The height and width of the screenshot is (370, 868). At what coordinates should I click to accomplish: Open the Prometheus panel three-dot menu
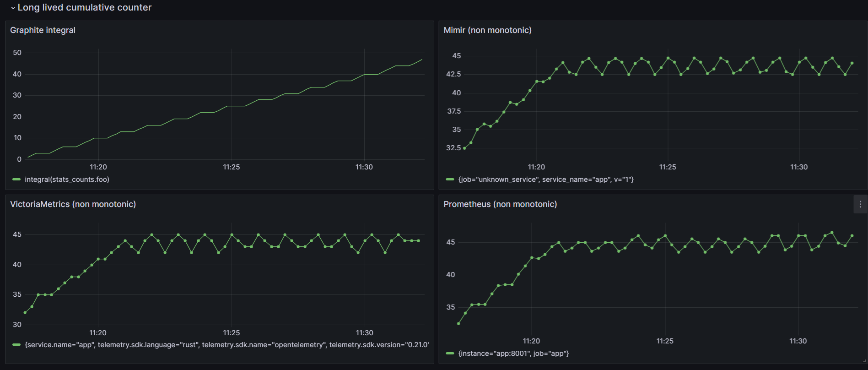[860, 204]
